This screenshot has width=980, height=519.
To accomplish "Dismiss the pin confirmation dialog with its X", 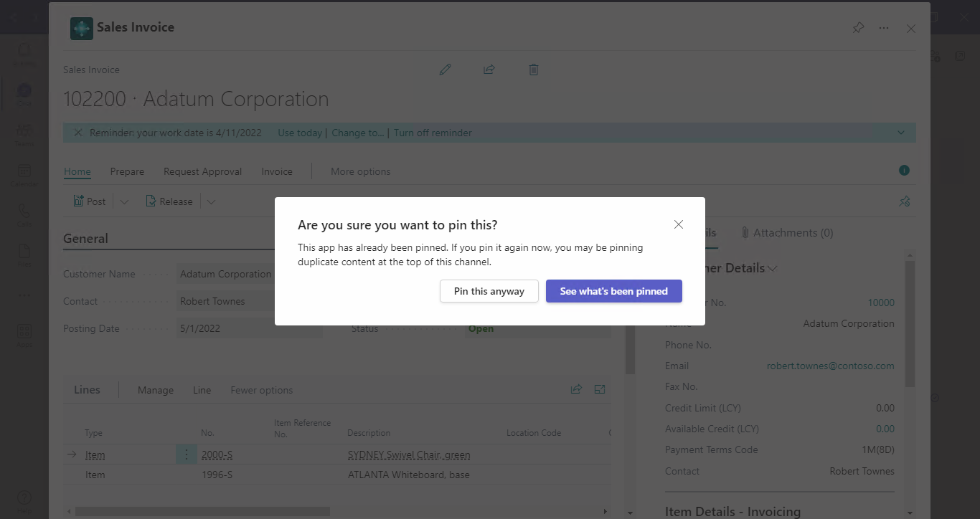I will pyautogui.click(x=678, y=224).
